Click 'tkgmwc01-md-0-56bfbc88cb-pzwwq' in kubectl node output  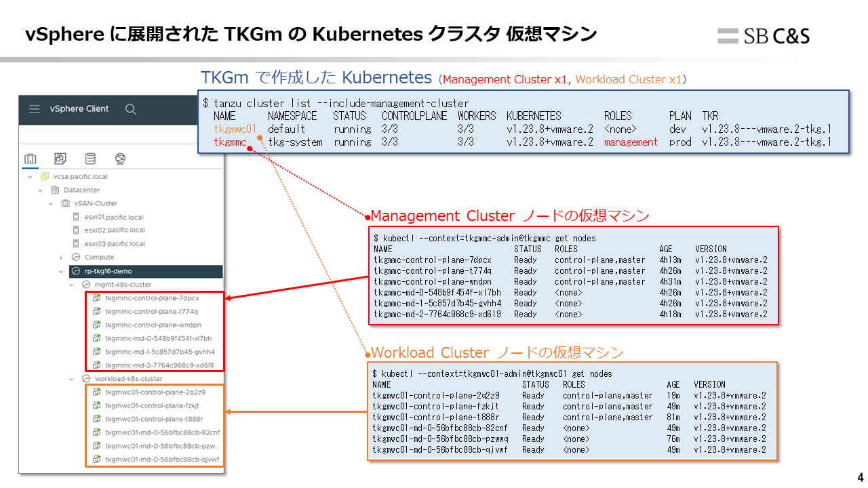click(440, 439)
